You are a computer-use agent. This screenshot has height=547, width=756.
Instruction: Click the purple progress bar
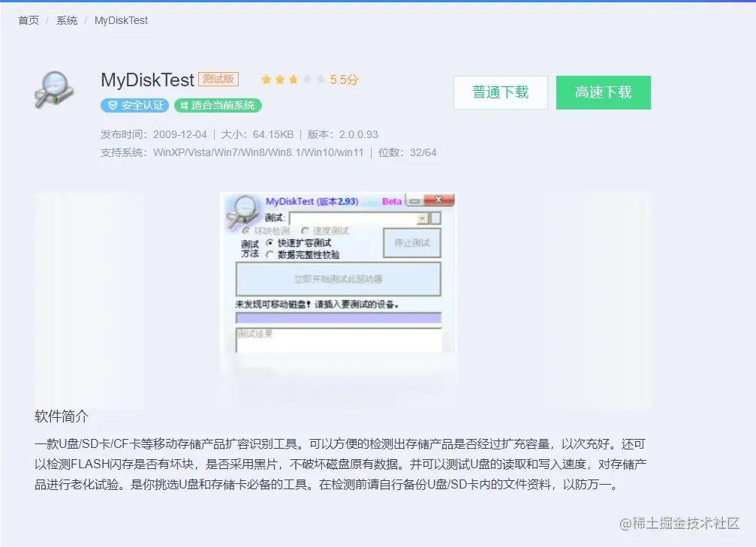(338, 317)
